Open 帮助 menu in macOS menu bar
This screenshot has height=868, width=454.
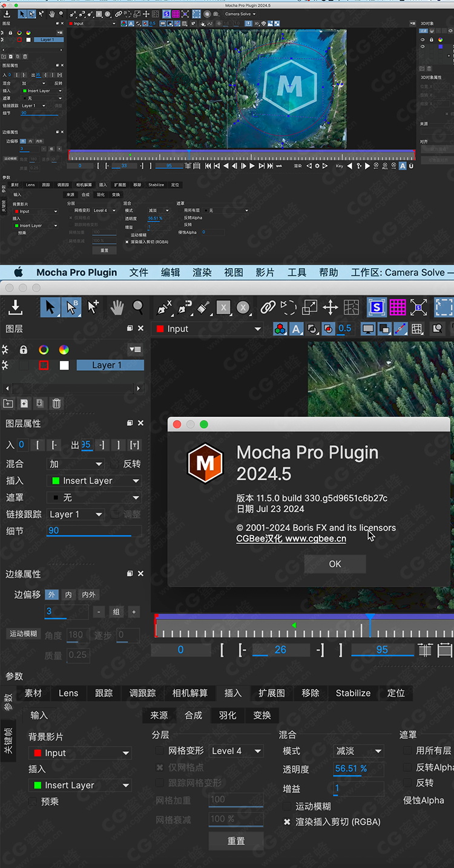pyautogui.click(x=329, y=272)
